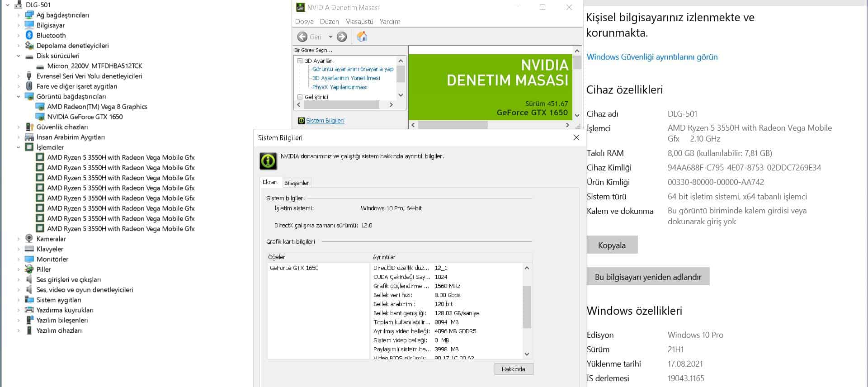Screen dimensions: 868x387
Task: Click the Kopyala button
Action: [612, 245]
